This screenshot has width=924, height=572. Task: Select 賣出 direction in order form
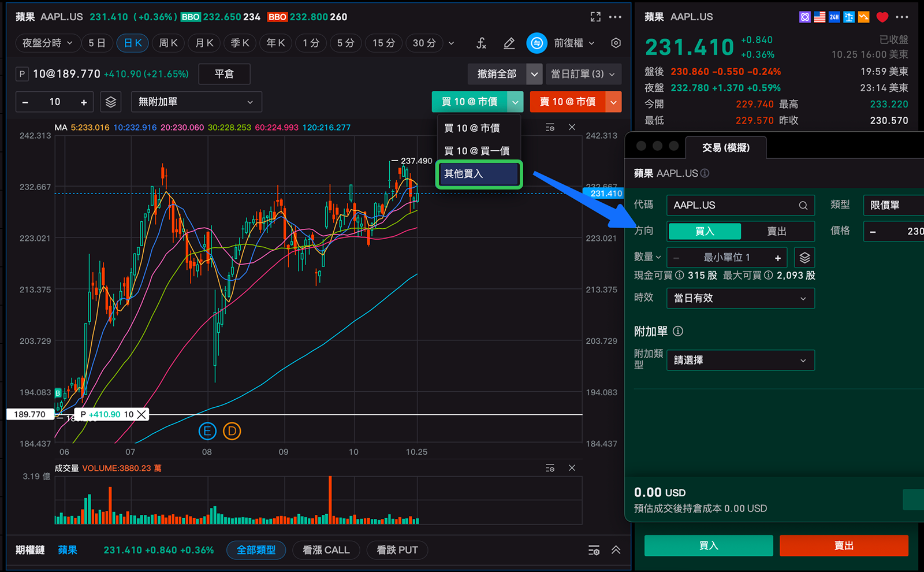pos(777,231)
